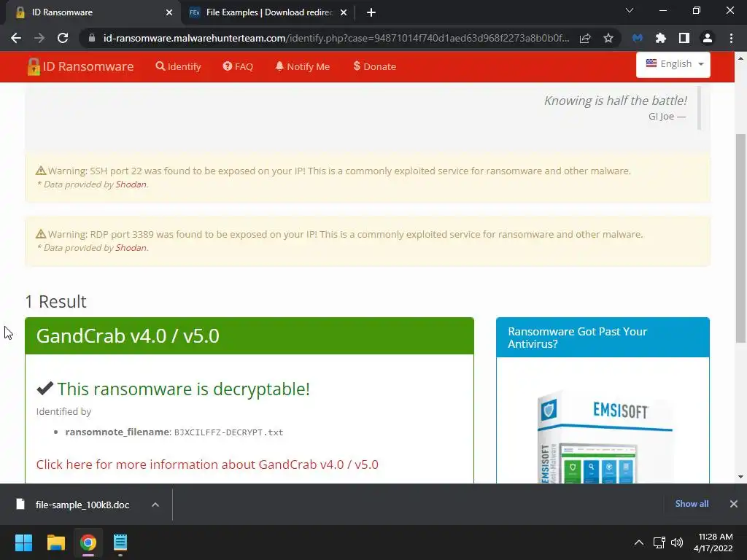The image size is (747, 560).
Task: Click 'Ransomware Got Past Your Antivirus?' header
Action: coord(603,337)
